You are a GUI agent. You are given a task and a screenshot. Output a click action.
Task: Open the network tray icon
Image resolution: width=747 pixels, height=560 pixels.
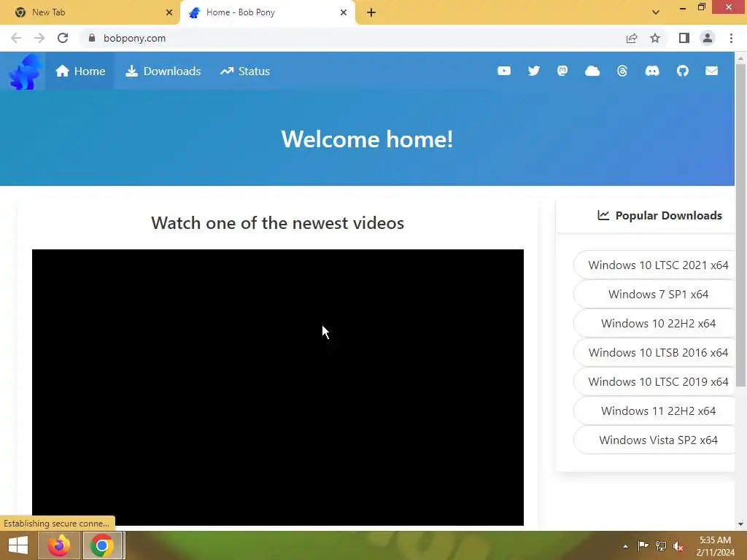[x=661, y=546]
